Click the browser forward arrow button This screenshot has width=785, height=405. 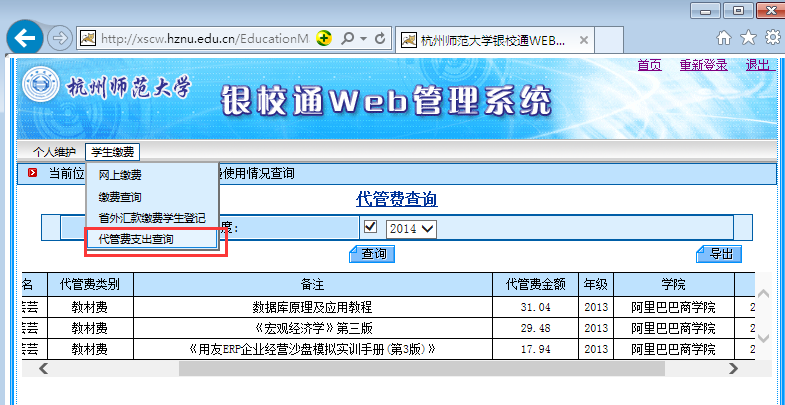[x=60, y=39]
